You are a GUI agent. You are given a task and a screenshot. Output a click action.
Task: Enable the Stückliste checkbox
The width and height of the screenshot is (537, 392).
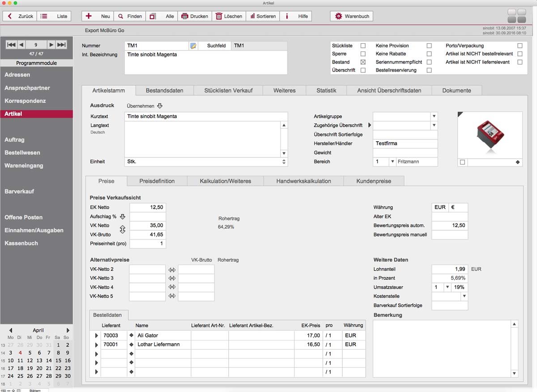(363, 46)
